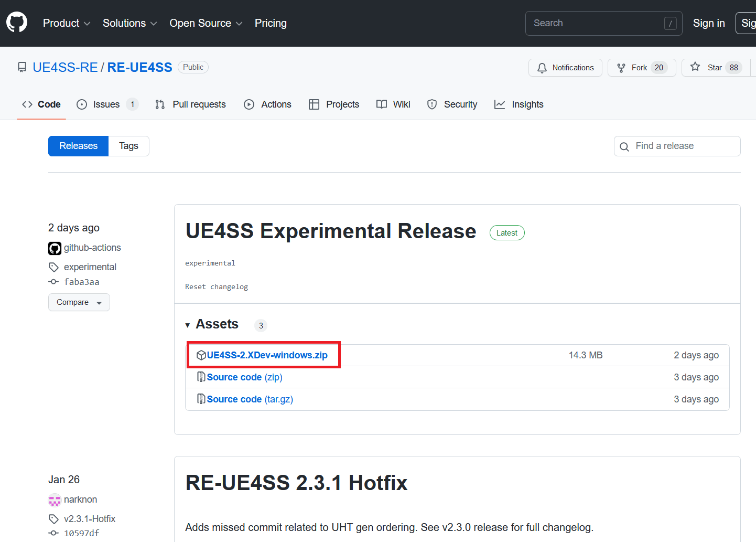Open the Actions tab

268,104
